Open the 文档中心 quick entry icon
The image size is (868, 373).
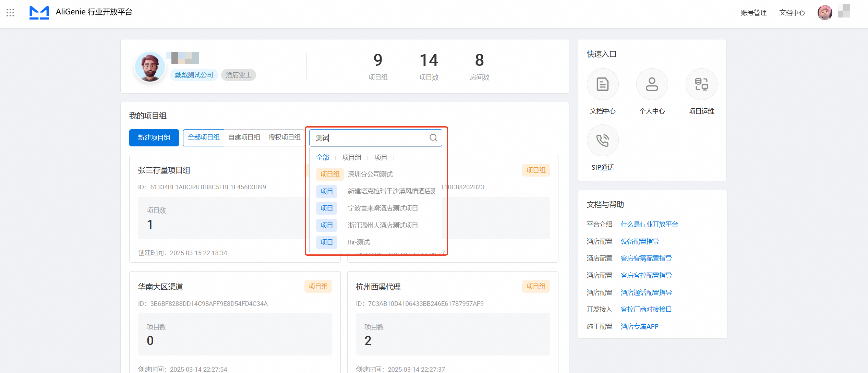pyautogui.click(x=603, y=84)
